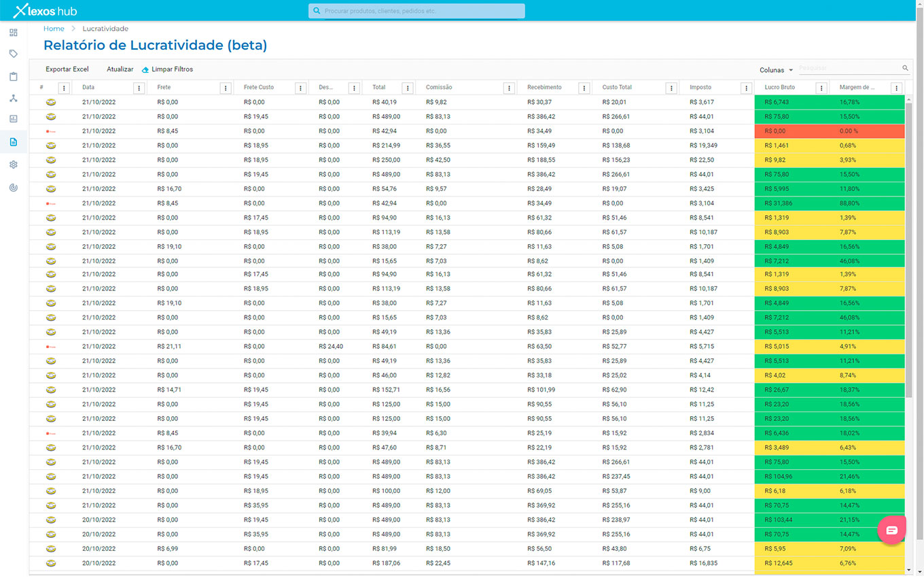Open the settings gear icon in sidebar
Viewport: 924px width, 578px height.
coord(14,165)
